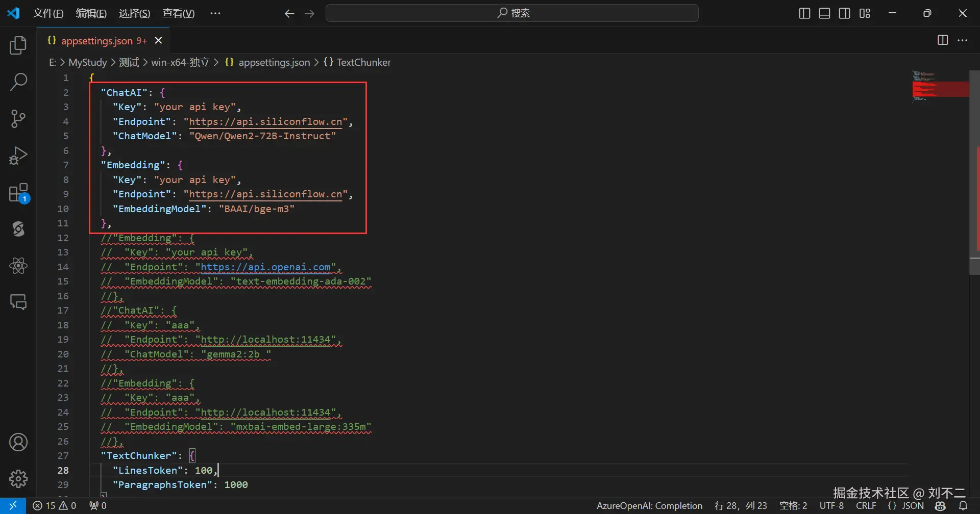Open the Customize Layout icon
The height and width of the screenshot is (514, 980).
[865, 13]
